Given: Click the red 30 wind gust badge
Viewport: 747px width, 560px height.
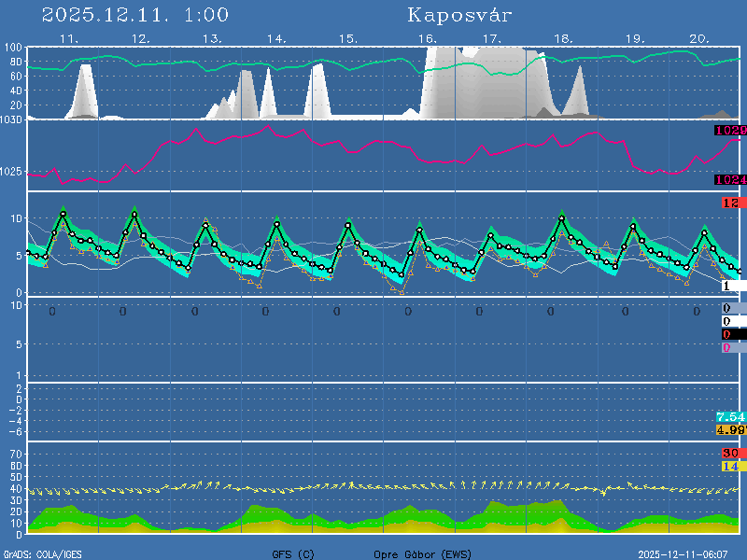Looking at the screenshot, I should pos(730,454).
